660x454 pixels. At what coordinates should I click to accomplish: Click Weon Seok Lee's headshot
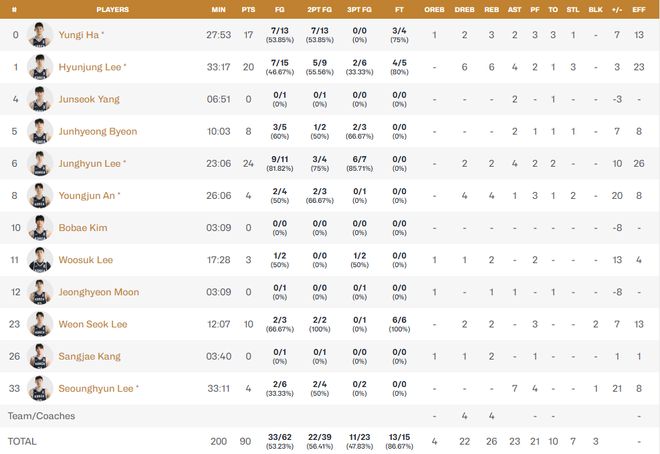40,323
